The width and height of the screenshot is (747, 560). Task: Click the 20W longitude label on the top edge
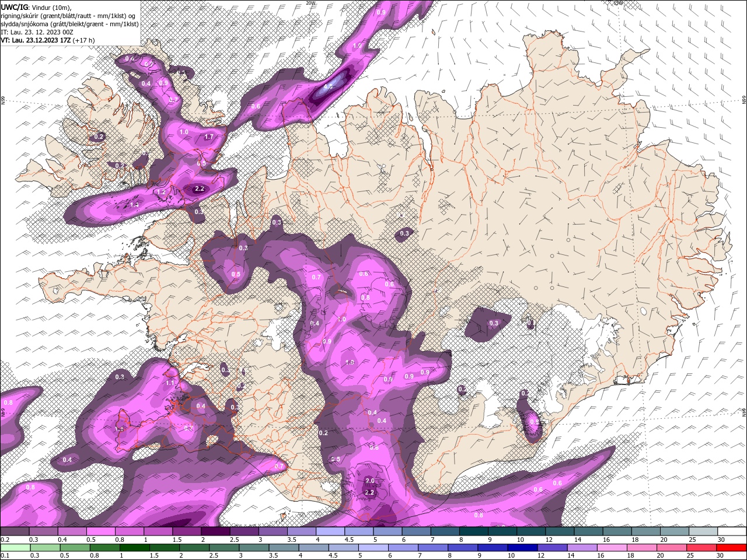point(311,3)
